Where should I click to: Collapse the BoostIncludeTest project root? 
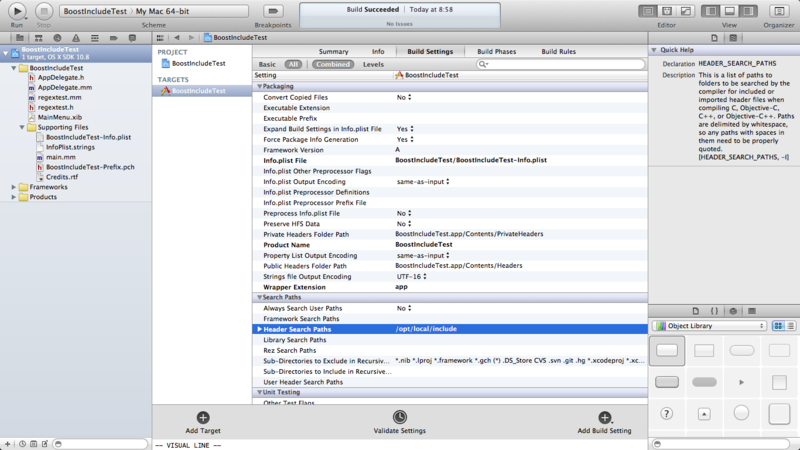tap(6, 53)
